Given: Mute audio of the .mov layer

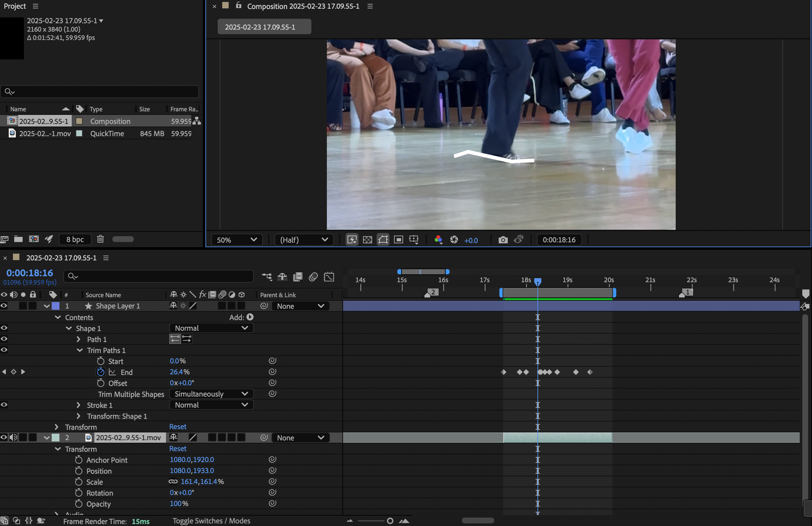Looking at the screenshot, I should click(13, 437).
